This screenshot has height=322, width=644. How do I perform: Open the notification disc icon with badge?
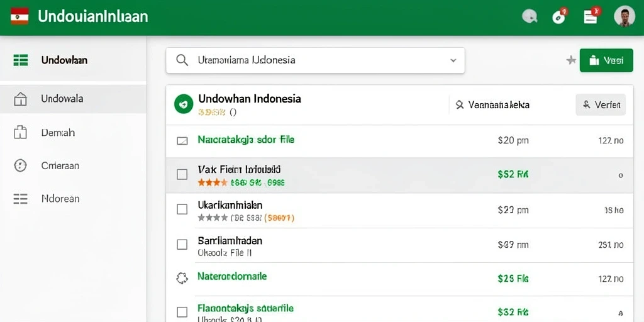pyautogui.click(x=559, y=16)
